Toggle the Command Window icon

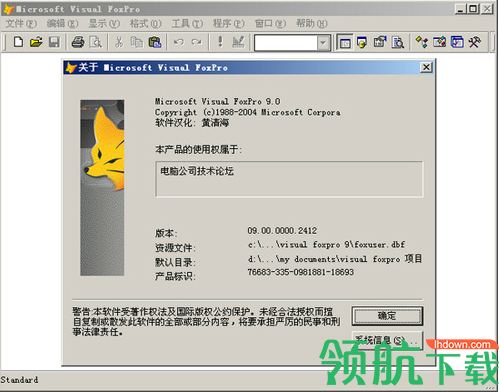[x=345, y=43]
